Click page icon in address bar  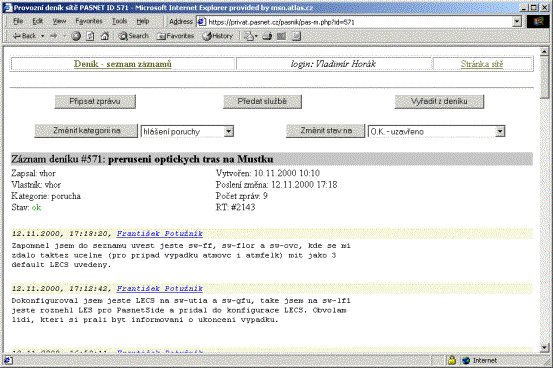tap(201, 22)
